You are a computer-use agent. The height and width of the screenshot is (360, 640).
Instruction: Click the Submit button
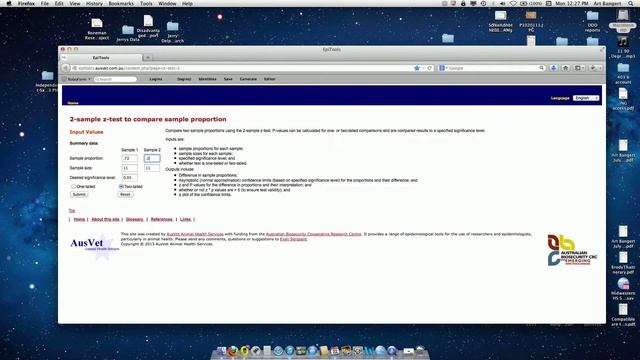tap(79, 195)
